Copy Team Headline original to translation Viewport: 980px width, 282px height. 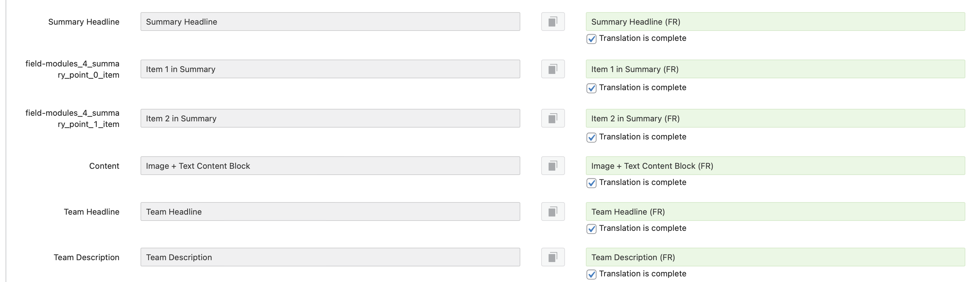(x=553, y=212)
